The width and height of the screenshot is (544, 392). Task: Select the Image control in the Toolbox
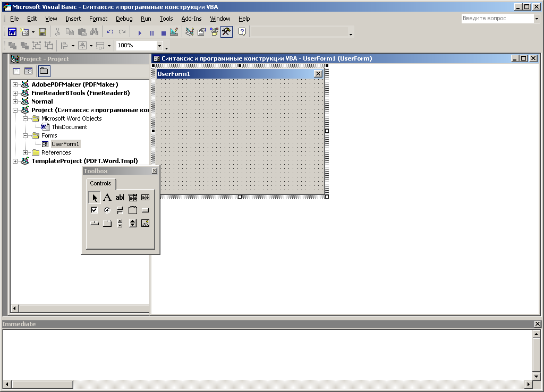[146, 223]
